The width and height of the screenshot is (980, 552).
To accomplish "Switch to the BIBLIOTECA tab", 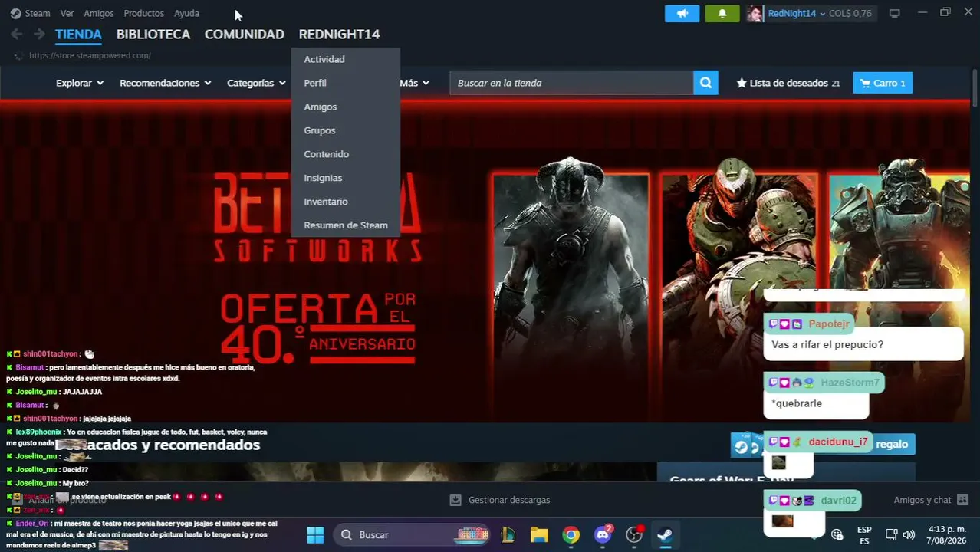I will tap(153, 34).
